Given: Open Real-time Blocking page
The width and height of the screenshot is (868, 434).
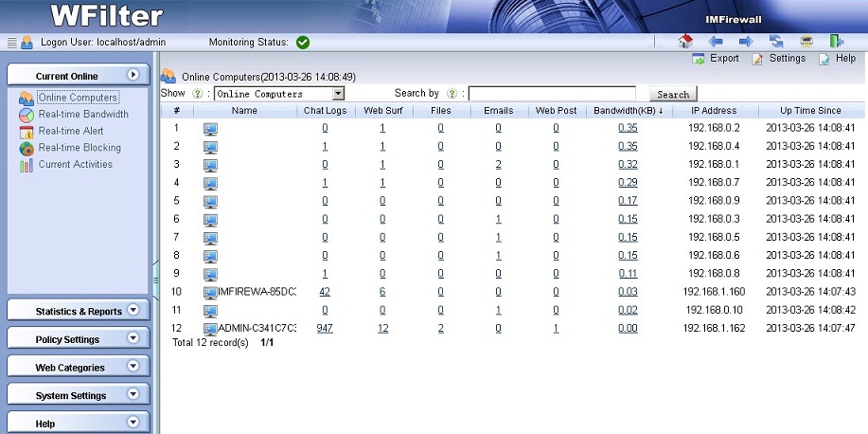Looking at the screenshot, I should (80, 148).
